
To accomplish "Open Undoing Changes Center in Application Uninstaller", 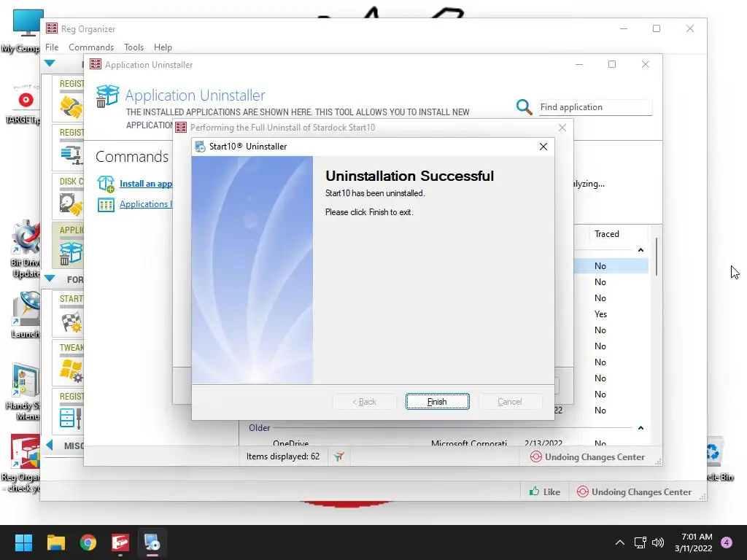I will click(x=587, y=456).
